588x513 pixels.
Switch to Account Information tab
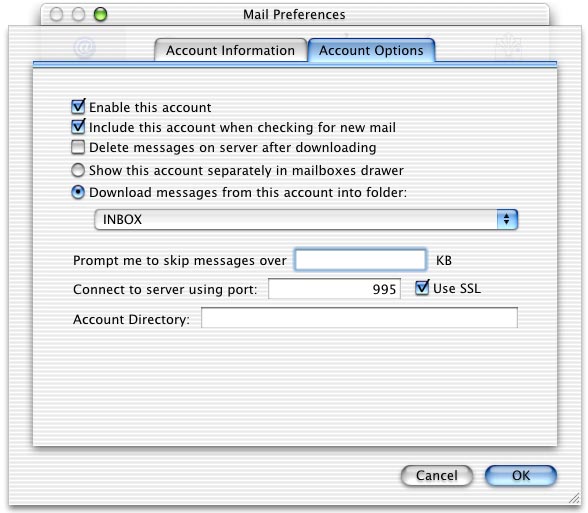click(x=231, y=50)
